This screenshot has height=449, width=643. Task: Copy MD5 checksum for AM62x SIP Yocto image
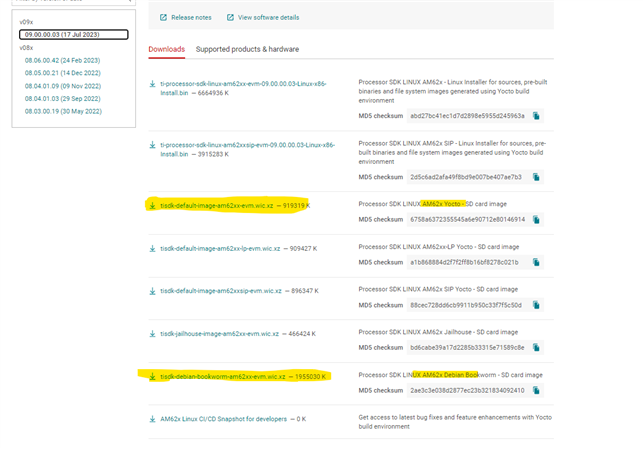(536, 305)
